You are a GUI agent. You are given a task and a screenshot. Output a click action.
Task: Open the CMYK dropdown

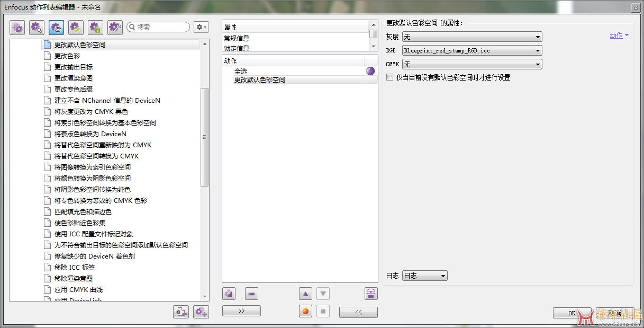pyautogui.click(x=472, y=64)
